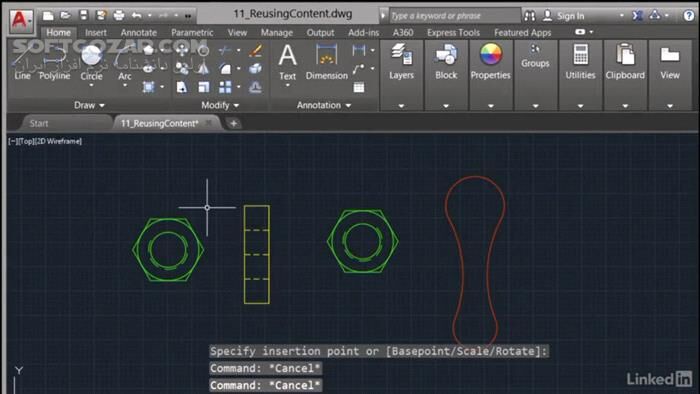Select the Table tool in Annotation panel
This screenshot has width=700, height=394.
(358, 87)
